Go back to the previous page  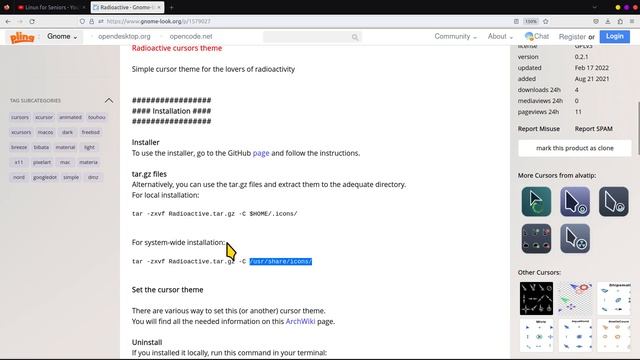click(8, 21)
